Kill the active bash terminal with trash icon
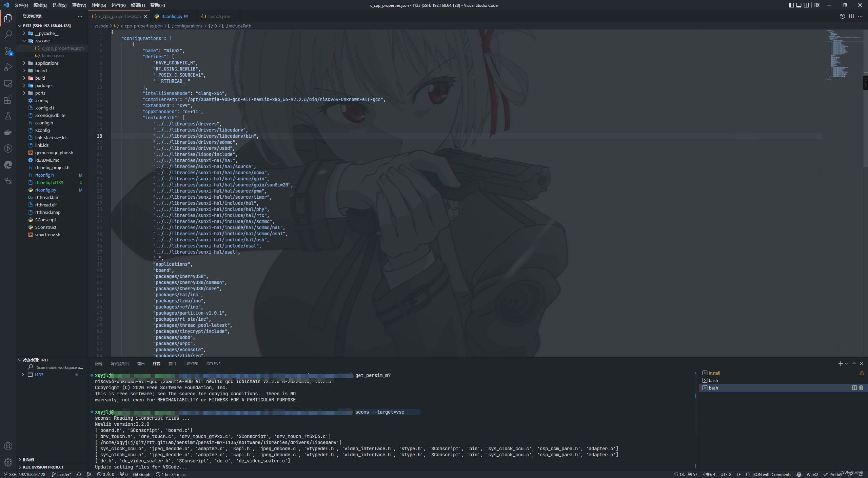Screen dimensions: 868x478 tap(862, 388)
